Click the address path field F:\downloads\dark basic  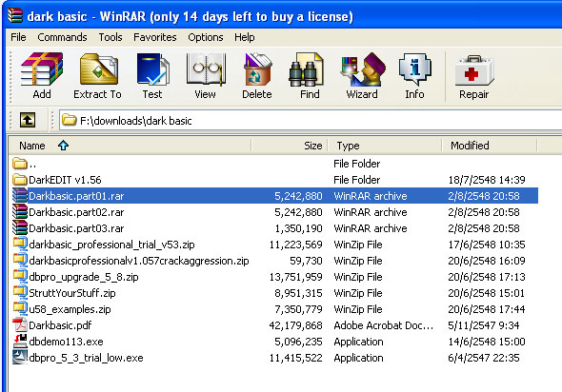click(x=310, y=120)
